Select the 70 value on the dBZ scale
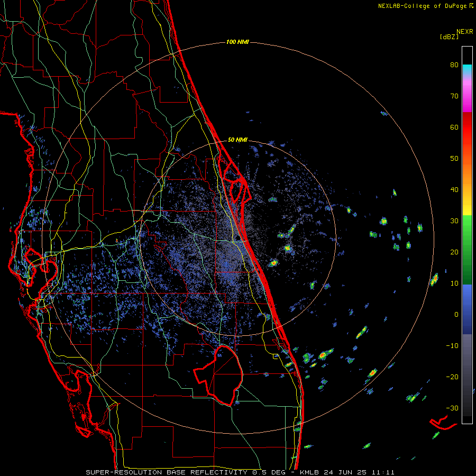The image size is (476, 476). (x=454, y=96)
